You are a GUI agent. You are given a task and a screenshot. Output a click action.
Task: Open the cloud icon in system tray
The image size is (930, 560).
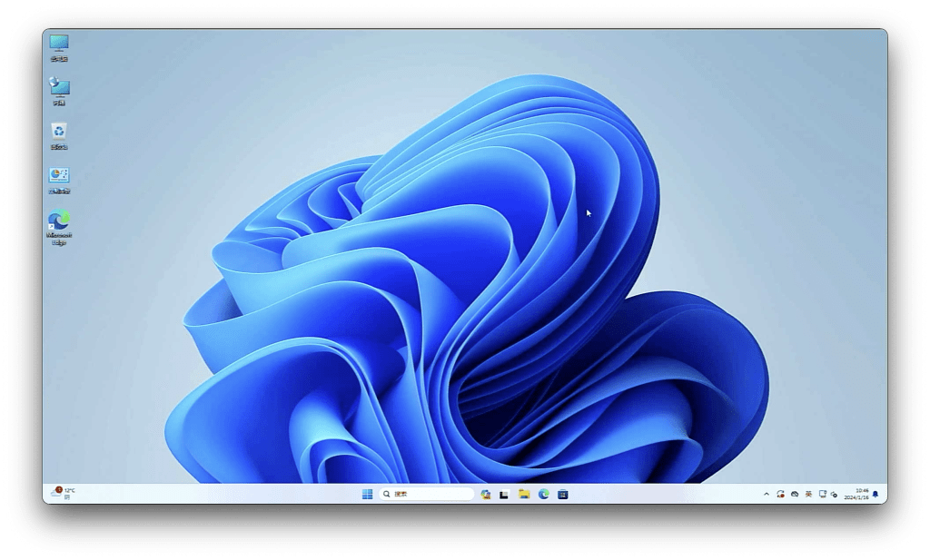coord(795,494)
